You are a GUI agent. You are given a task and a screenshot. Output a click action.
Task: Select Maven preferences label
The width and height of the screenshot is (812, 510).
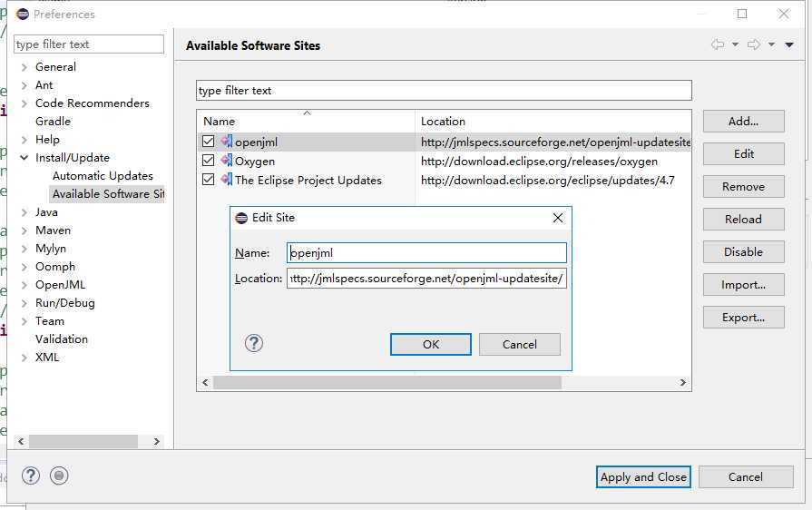tap(53, 230)
